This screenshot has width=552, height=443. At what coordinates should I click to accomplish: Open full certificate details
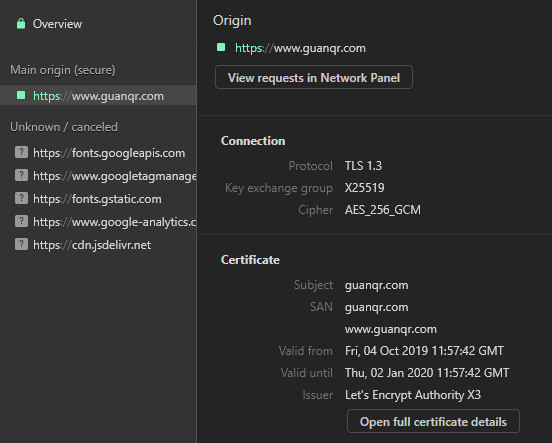(433, 421)
